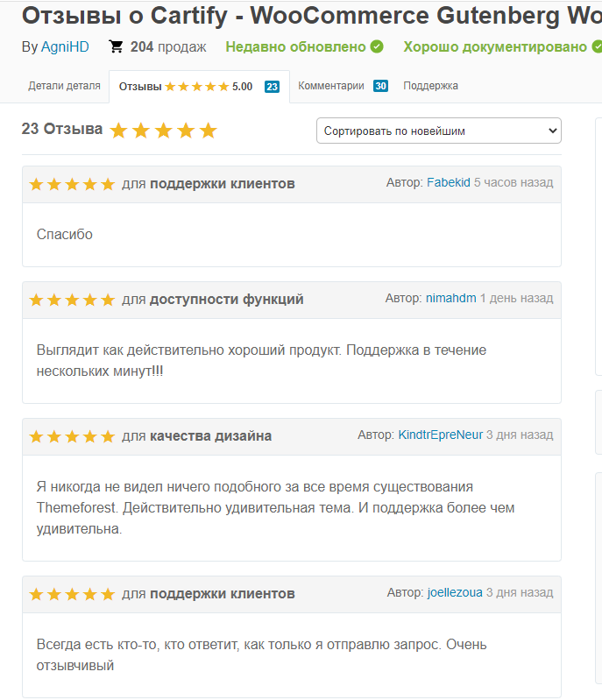602x700 pixels.
Task: Visit reviewer joellezoua's profile
Action: coord(455,593)
